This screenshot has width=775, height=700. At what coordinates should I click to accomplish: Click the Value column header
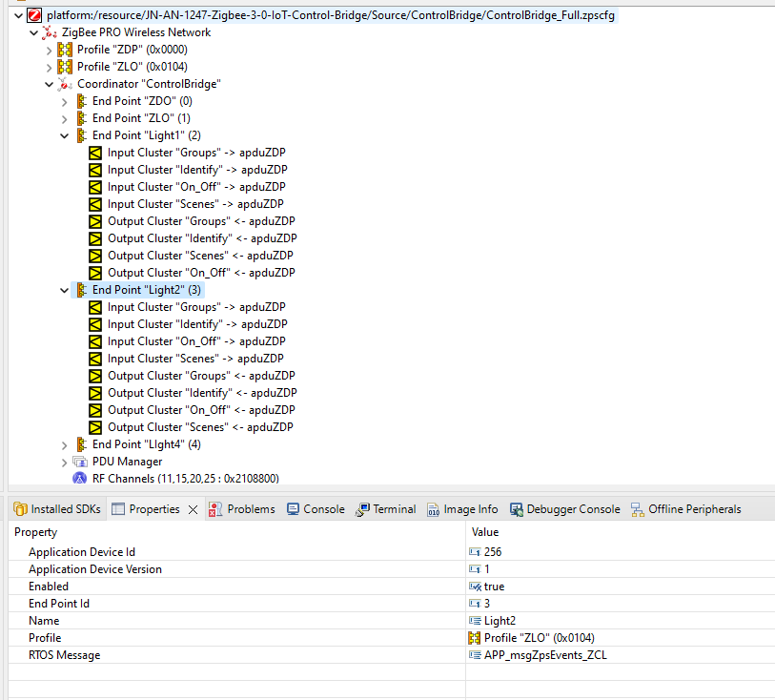621,532
